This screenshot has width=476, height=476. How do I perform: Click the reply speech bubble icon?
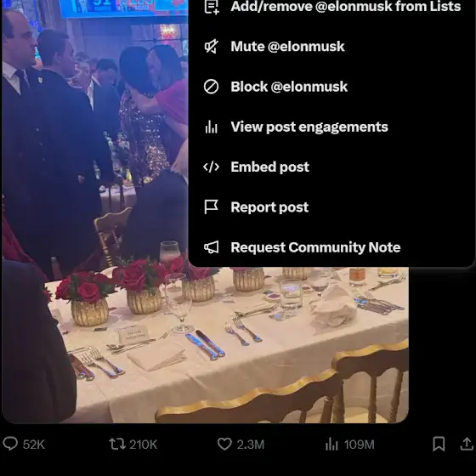pyautogui.click(x=10, y=444)
